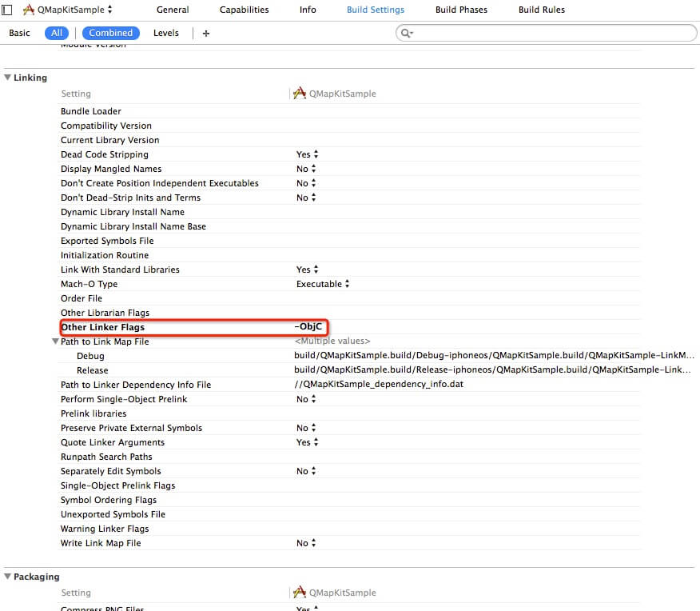Edit QMapKitSample_dependency_info.dat path value

[x=379, y=384]
